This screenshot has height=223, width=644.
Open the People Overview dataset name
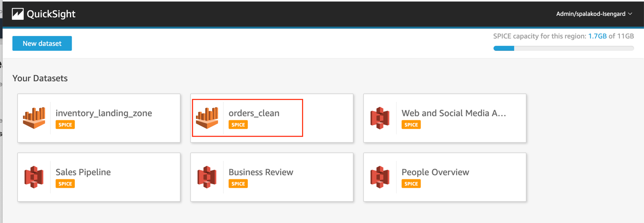435,172
